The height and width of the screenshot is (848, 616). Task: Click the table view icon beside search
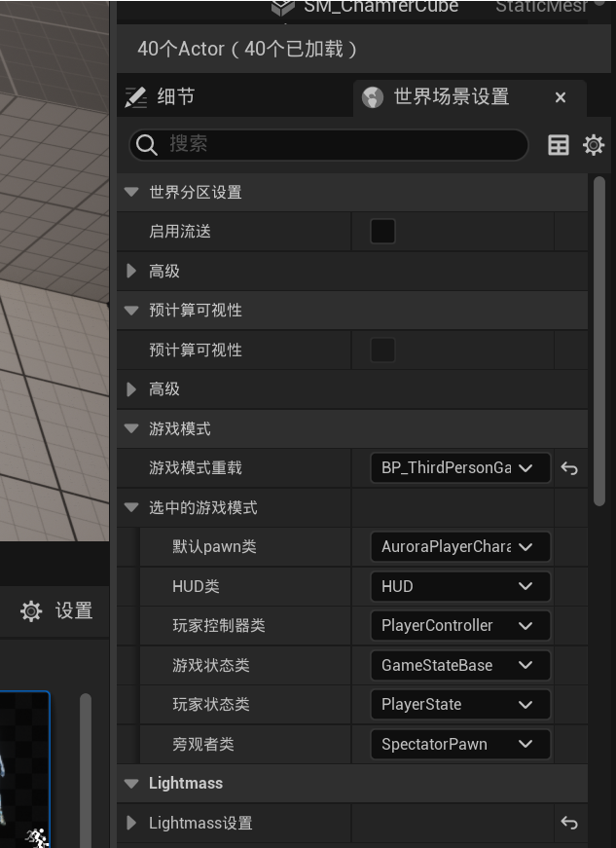tap(559, 145)
